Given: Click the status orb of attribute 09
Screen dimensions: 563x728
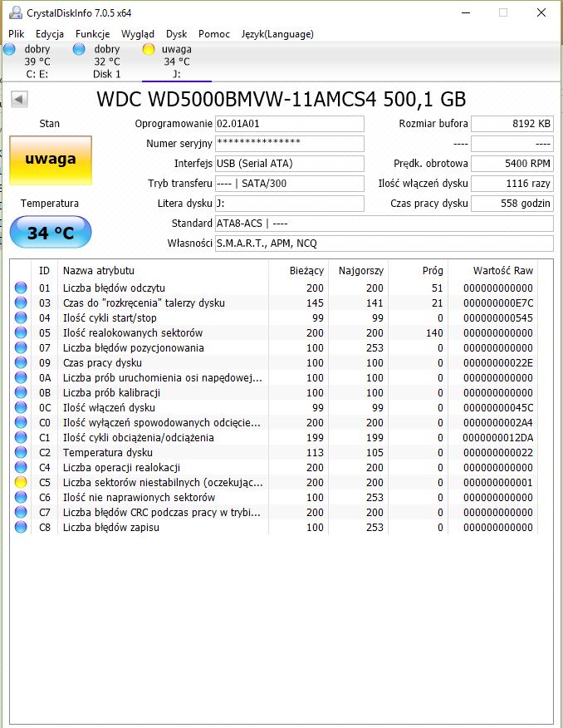Looking at the screenshot, I should [21, 362].
